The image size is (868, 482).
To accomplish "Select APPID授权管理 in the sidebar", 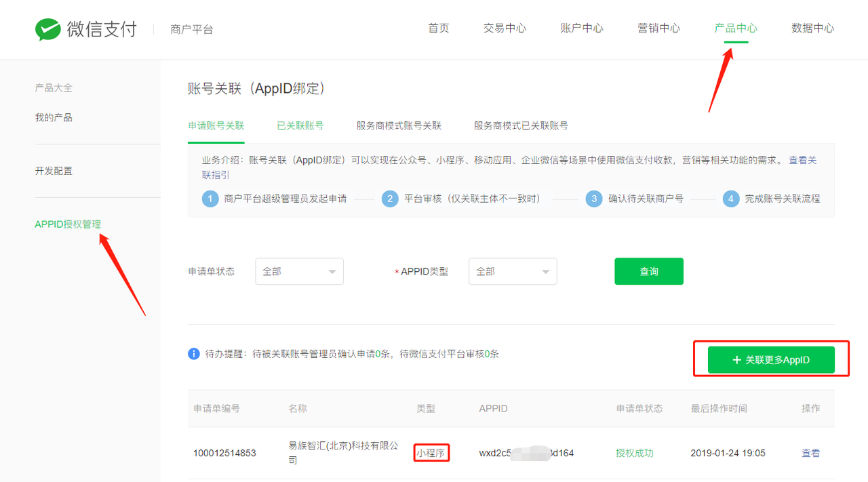I will 68,224.
